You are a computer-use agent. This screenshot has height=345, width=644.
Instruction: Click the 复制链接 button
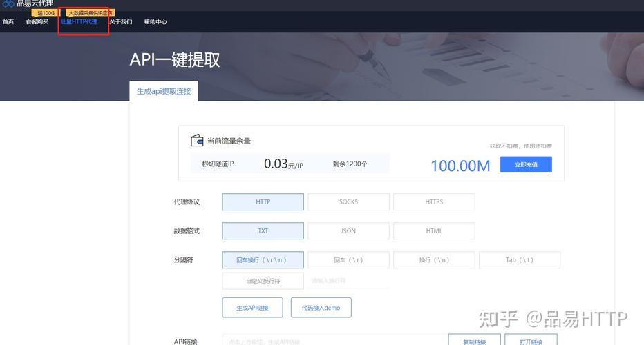[475, 340]
